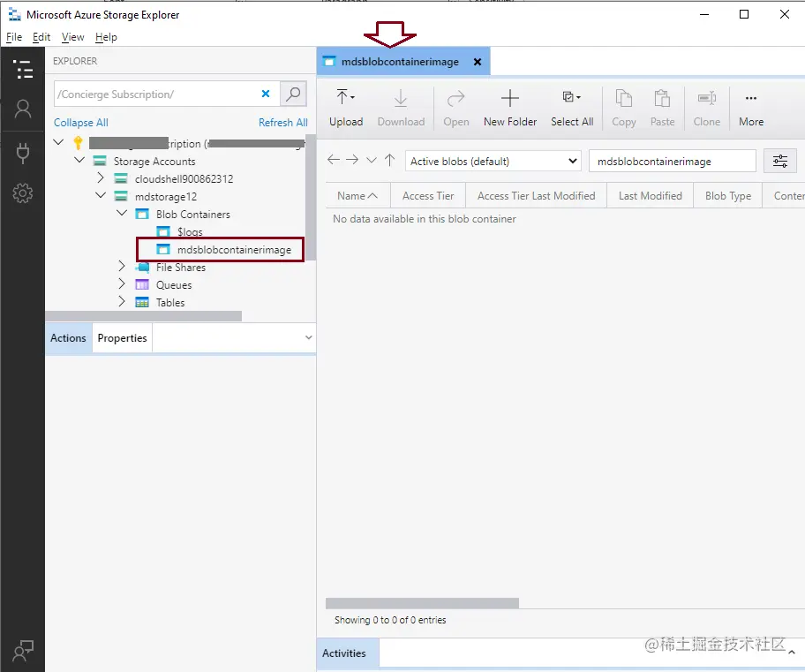
Task: Click the Collapse All link
Action: tap(80, 122)
